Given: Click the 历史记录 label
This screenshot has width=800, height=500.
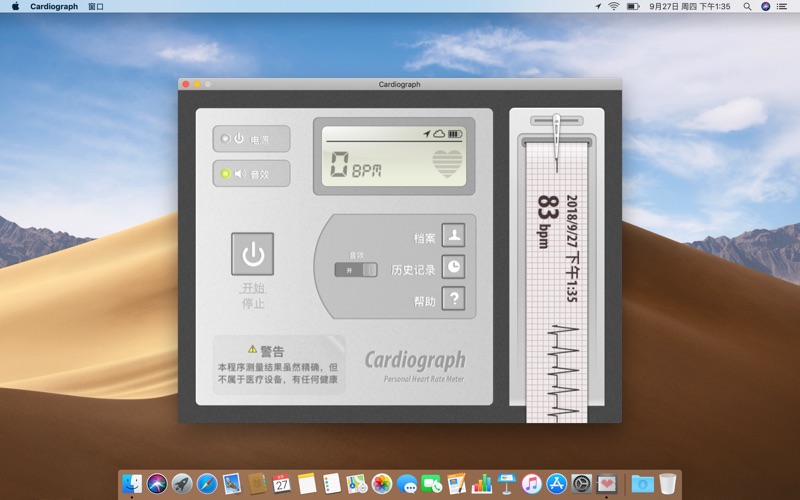Looking at the screenshot, I should [413, 269].
